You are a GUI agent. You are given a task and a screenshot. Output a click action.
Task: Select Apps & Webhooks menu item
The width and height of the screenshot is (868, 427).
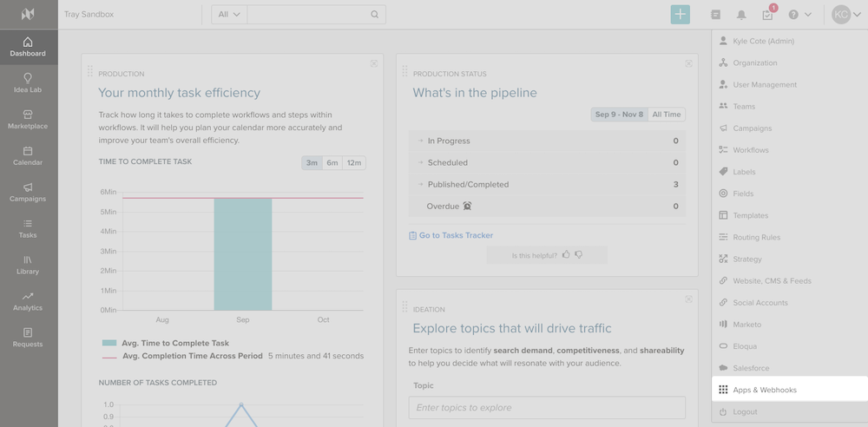click(764, 390)
